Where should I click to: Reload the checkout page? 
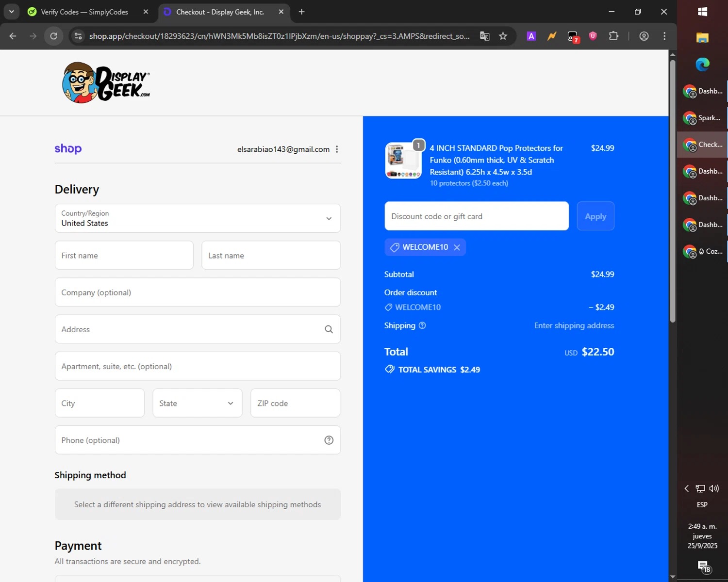(x=54, y=36)
